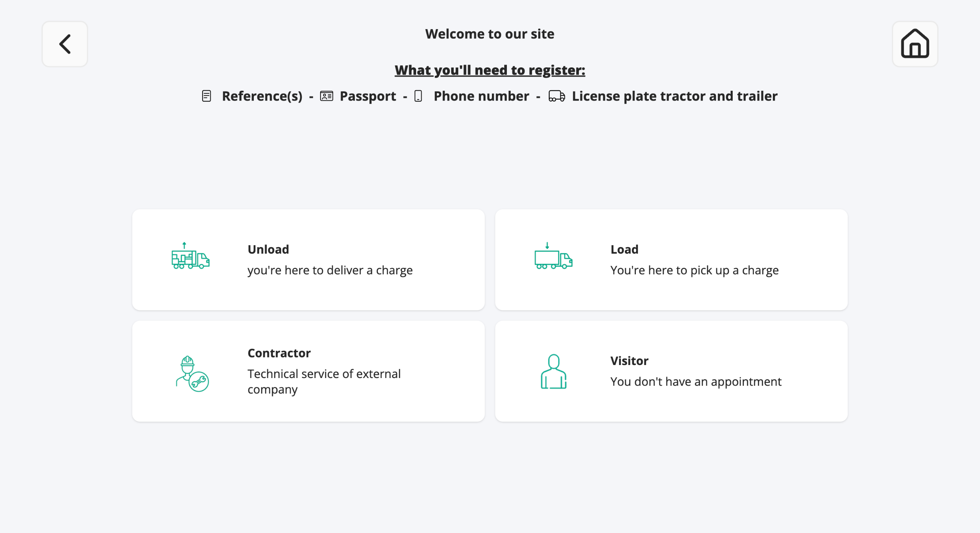
Task: Click the Load truck icon
Action: click(553, 256)
